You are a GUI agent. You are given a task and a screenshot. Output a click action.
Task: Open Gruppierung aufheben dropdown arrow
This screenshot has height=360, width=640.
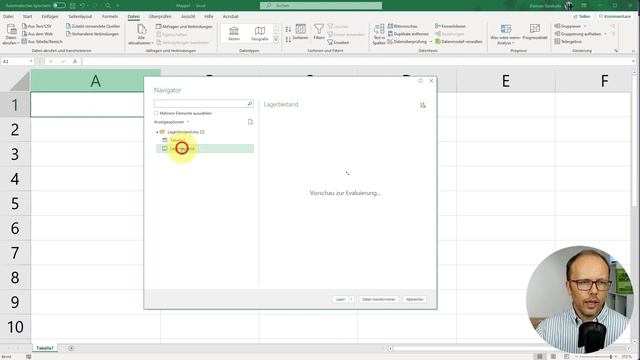point(605,34)
